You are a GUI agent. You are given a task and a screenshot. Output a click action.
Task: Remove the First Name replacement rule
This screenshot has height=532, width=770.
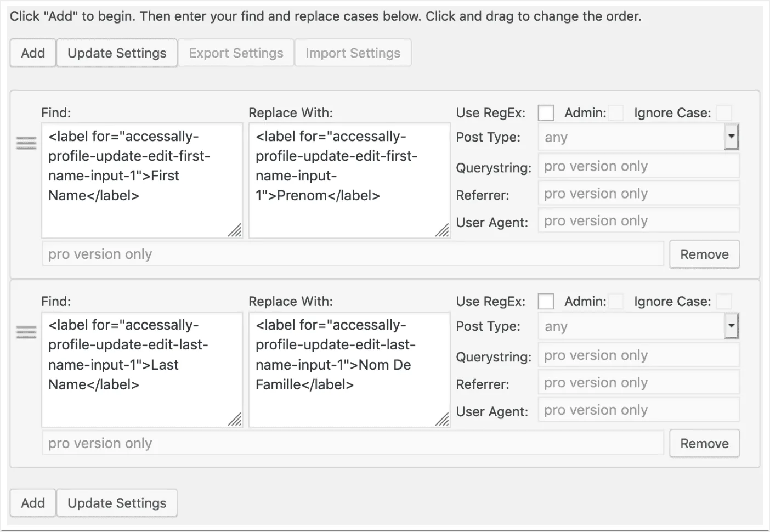coord(704,254)
